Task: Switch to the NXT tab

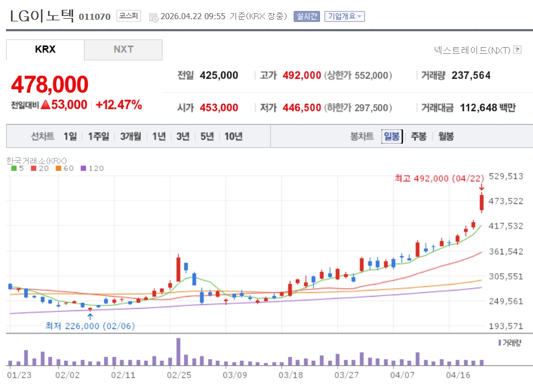Action: click(x=124, y=49)
